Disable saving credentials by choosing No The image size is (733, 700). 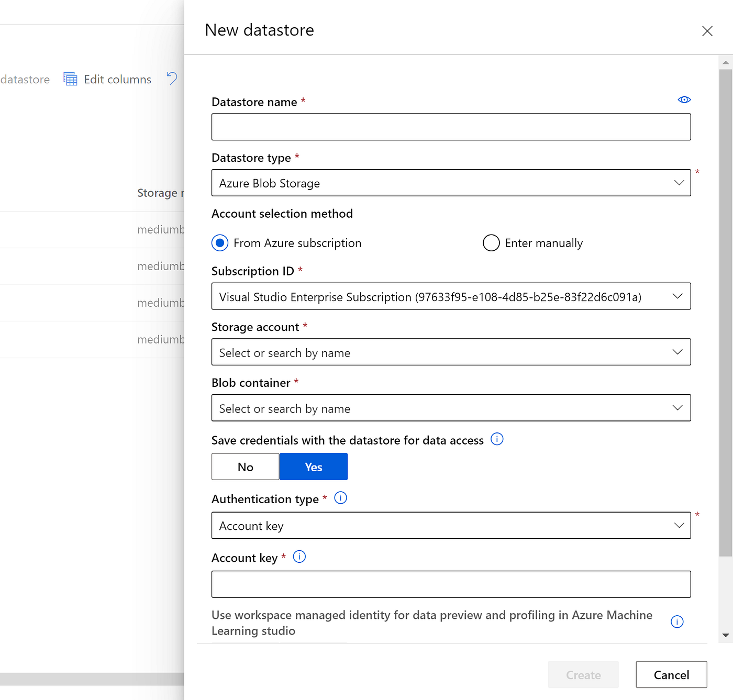pos(245,466)
